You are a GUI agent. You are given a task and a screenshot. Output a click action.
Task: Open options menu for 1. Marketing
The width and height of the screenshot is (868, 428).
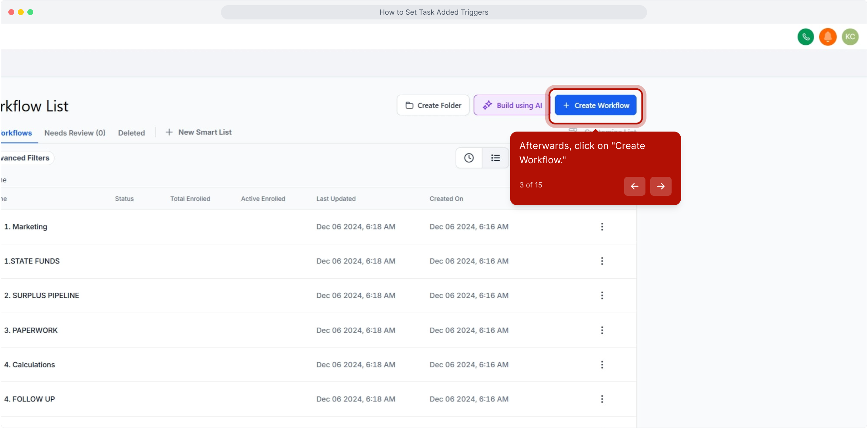point(602,227)
